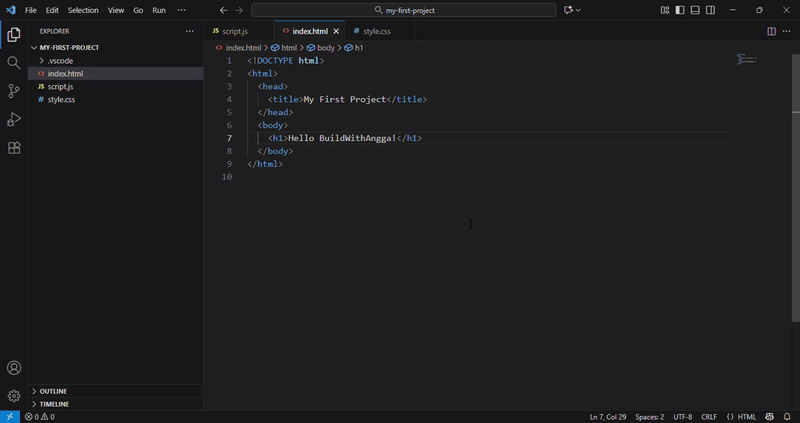The image size is (800, 423).
Task: Open the notifications bell in status bar
Action: pyautogui.click(x=787, y=417)
